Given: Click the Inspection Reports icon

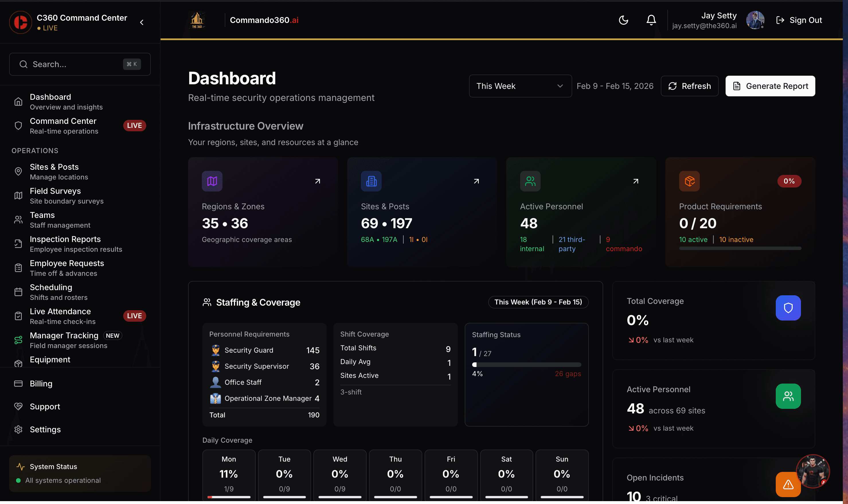Looking at the screenshot, I should tap(18, 243).
